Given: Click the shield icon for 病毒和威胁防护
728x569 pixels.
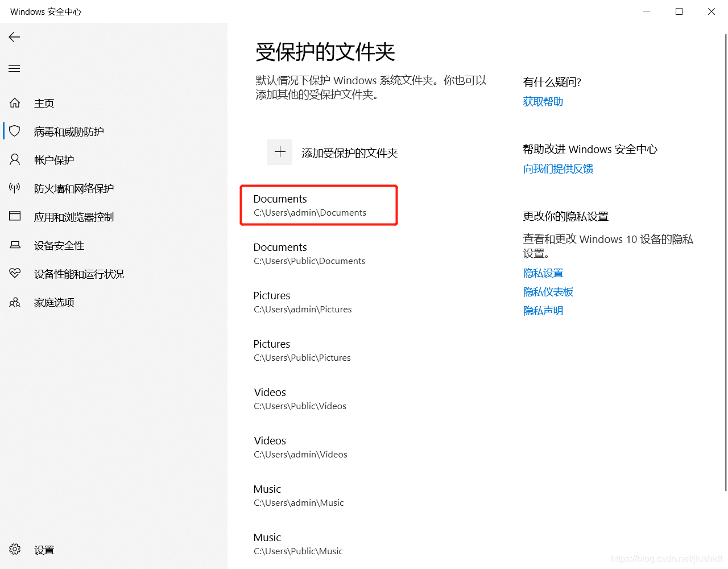Looking at the screenshot, I should coord(15,131).
